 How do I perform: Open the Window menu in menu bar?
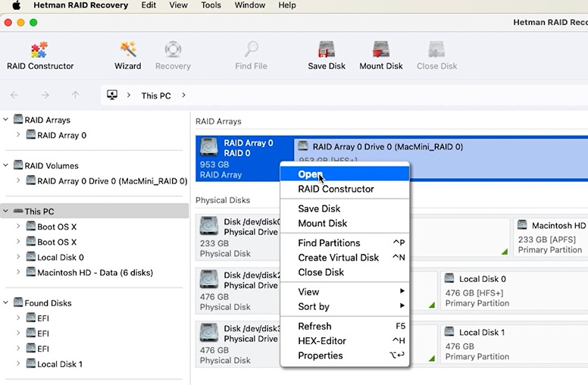pos(250,5)
